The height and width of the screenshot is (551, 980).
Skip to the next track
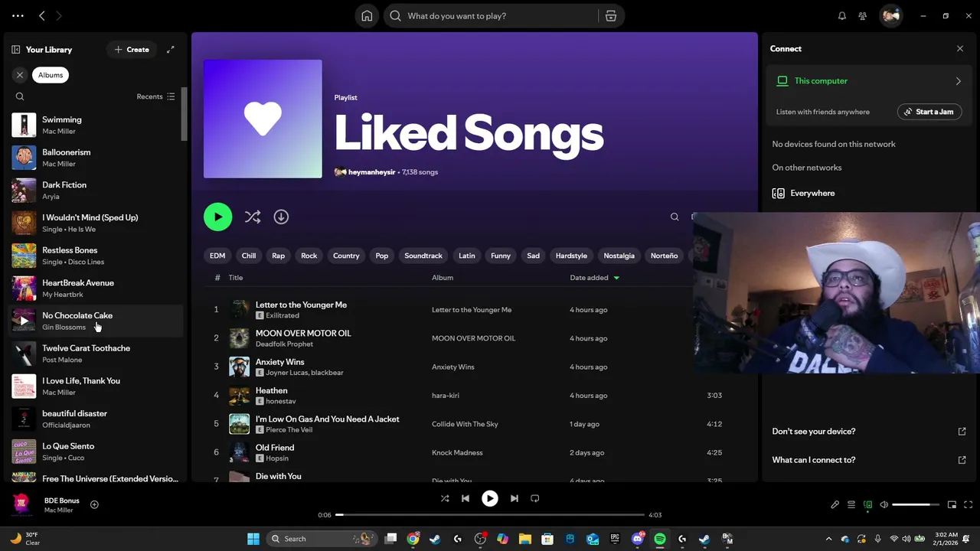(x=514, y=498)
